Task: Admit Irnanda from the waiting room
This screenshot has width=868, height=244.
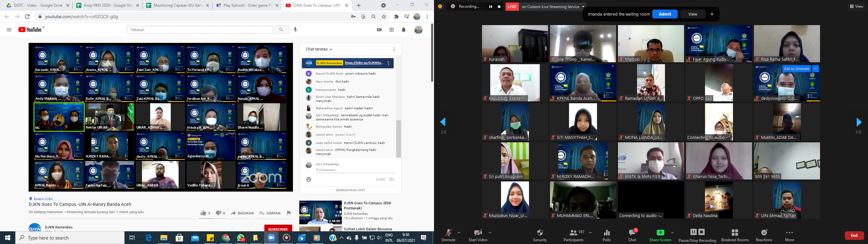Action: coord(665,14)
